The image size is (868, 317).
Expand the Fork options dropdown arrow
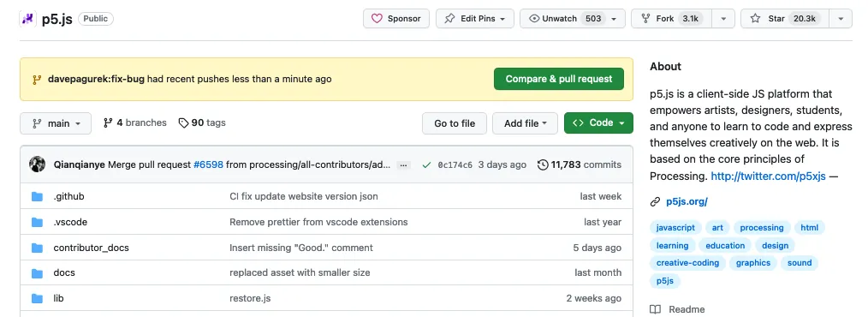coord(723,18)
